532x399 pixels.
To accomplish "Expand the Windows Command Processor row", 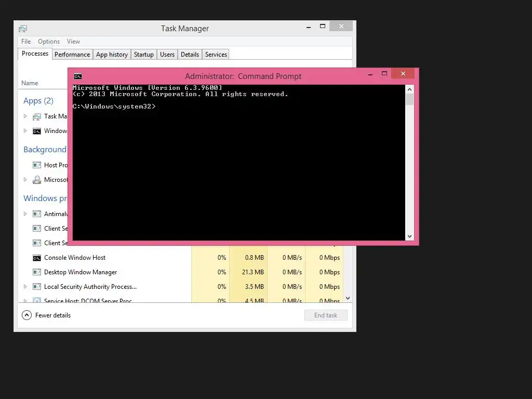I will click(25, 131).
